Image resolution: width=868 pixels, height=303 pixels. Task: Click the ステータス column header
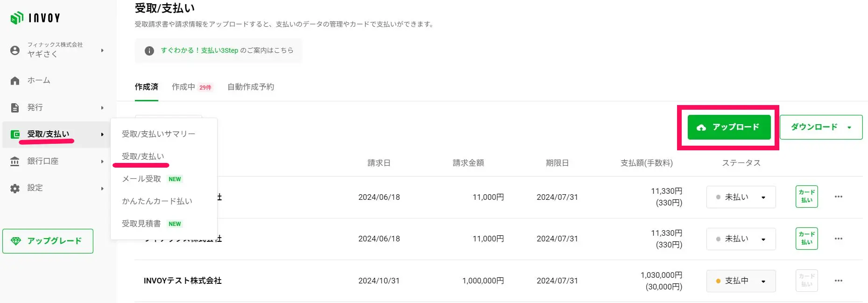(x=741, y=163)
